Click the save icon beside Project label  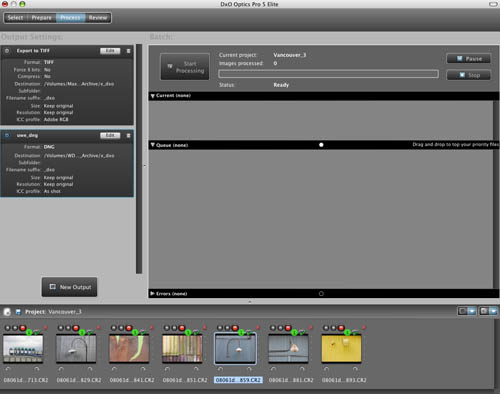tap(18, 312)
